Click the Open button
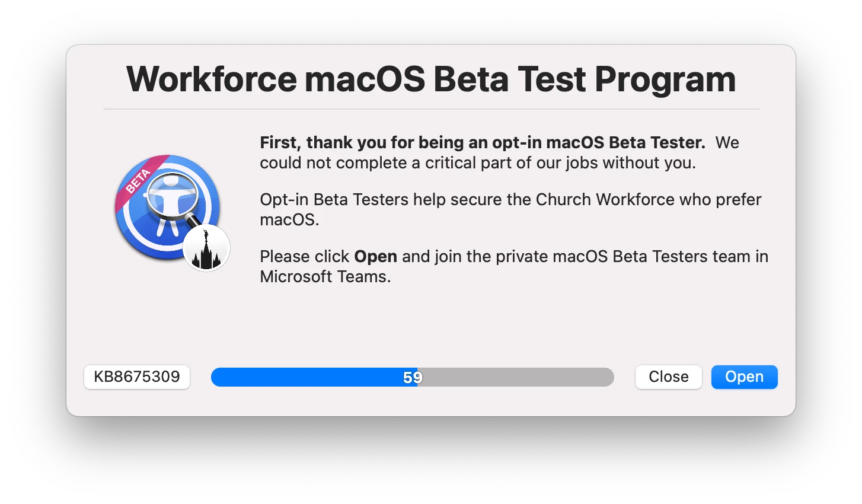 pyautogui.click(x=744, y=377)
